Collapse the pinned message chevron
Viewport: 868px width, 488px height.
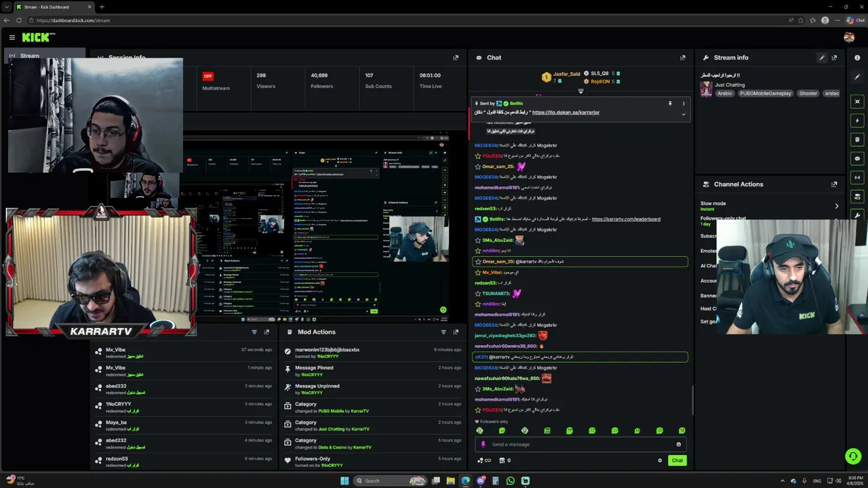pos(684,115)
